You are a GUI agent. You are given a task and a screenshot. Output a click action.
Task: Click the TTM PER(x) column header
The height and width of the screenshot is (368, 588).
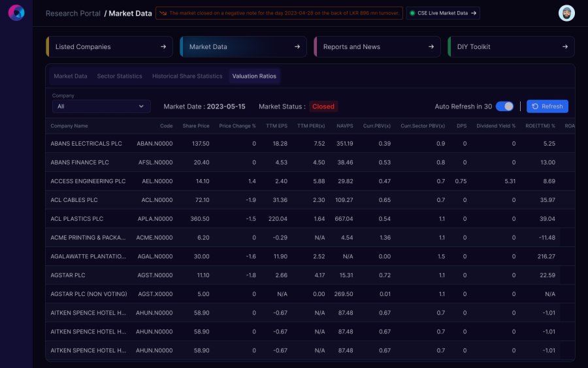click(x=311, y=126)
